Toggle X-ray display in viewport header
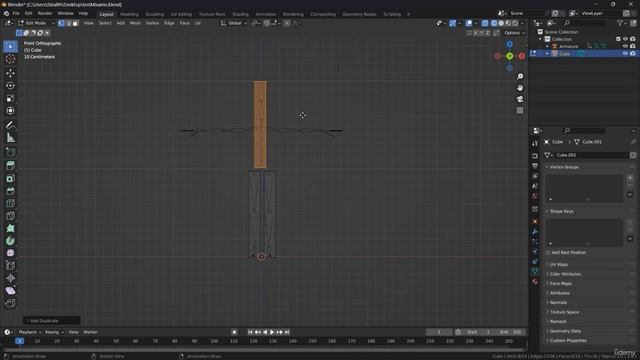The height and width of the screenshot is (360, 640). (x=484, y=23)
